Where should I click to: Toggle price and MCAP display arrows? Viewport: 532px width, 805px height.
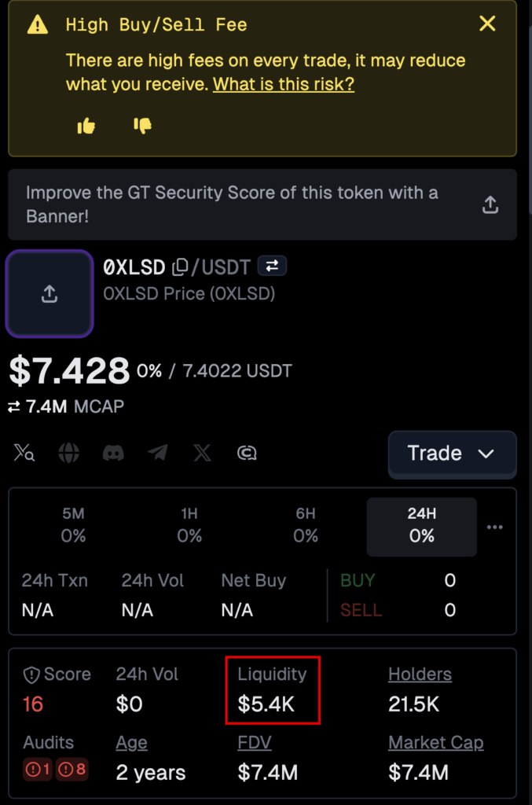tap(14, 407)
